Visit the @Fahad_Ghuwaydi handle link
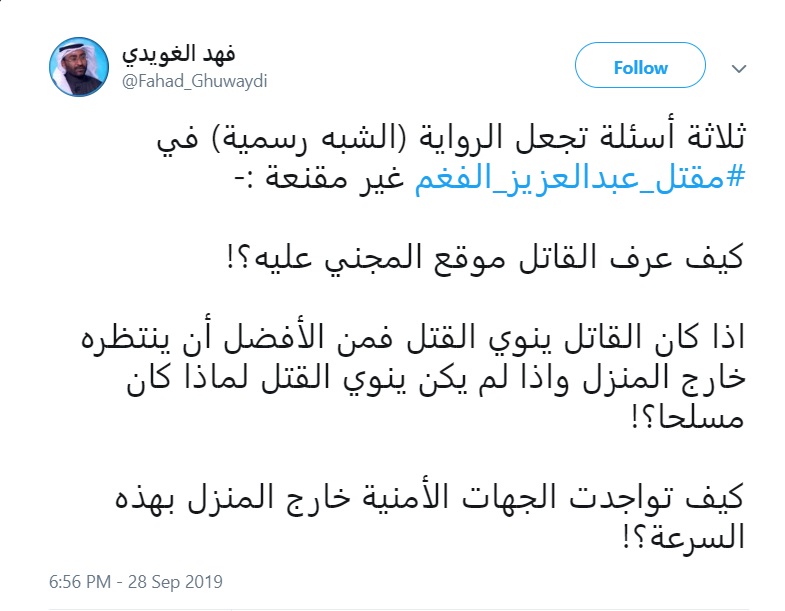 (x=195, y=82)
